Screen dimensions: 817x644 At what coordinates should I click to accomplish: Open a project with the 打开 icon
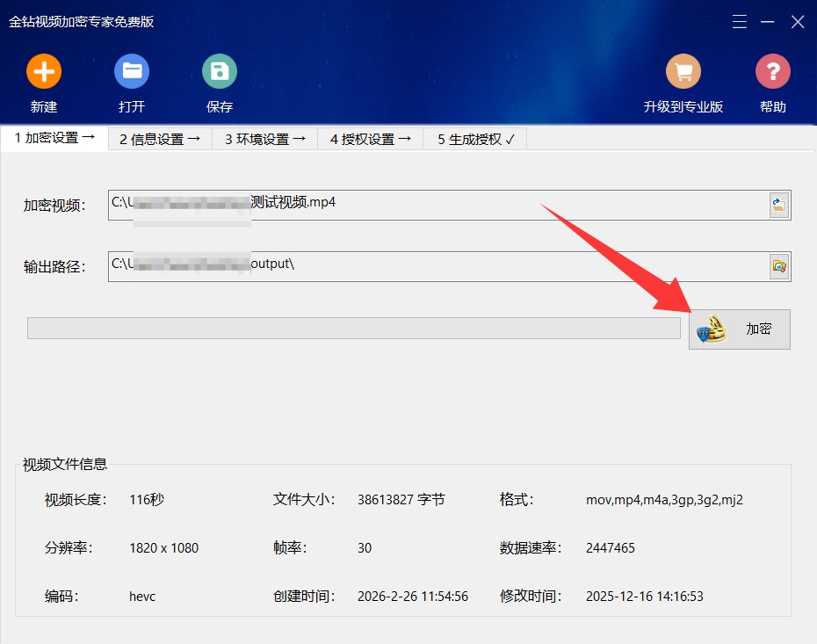click(132, 71)
